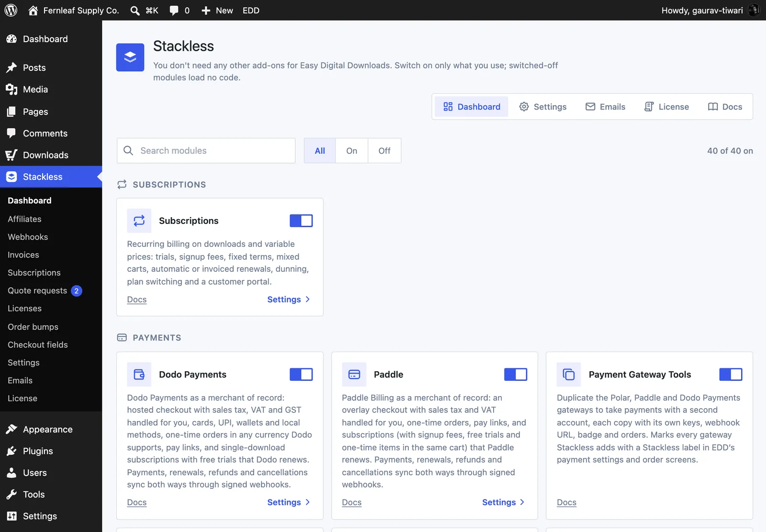Open Webhooks in Stackless submenu

51,237
